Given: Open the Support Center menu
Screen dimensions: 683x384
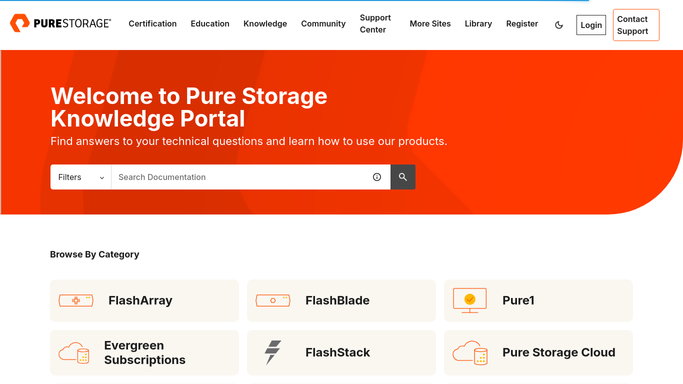Looking at the screenshot, I should point(375,24).
